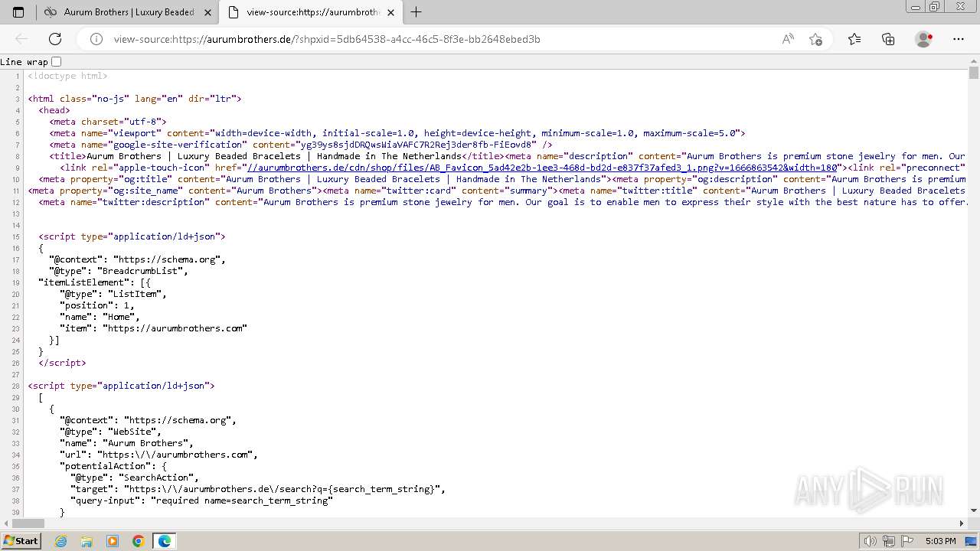The width and height of the screenshot is (980, 551).
Task: Enable the Line wrap checkbox
Action: [56, 62]
